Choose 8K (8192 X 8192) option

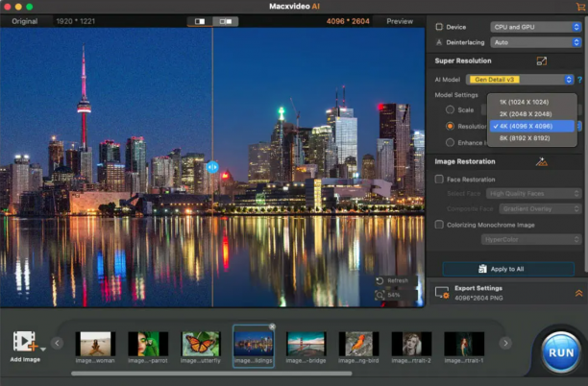[531, 138]
